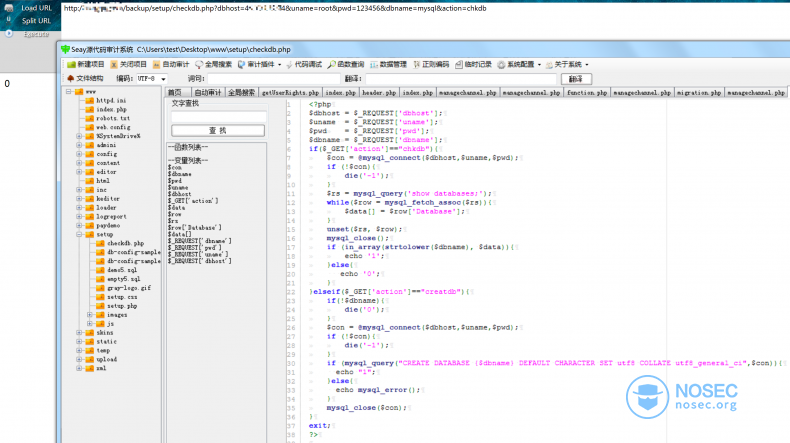Select $row['Database'] in the variable list

[x=194, y=227]
